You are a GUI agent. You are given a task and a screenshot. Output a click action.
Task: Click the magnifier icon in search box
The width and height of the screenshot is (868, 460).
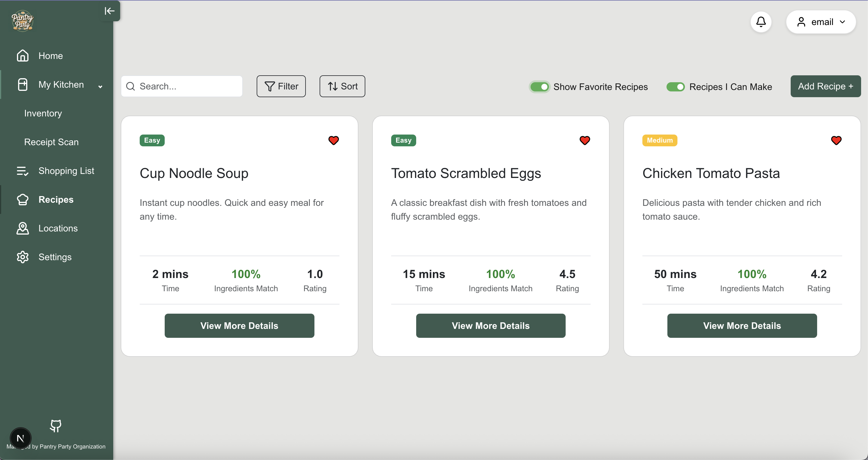(x=130, y=86)
